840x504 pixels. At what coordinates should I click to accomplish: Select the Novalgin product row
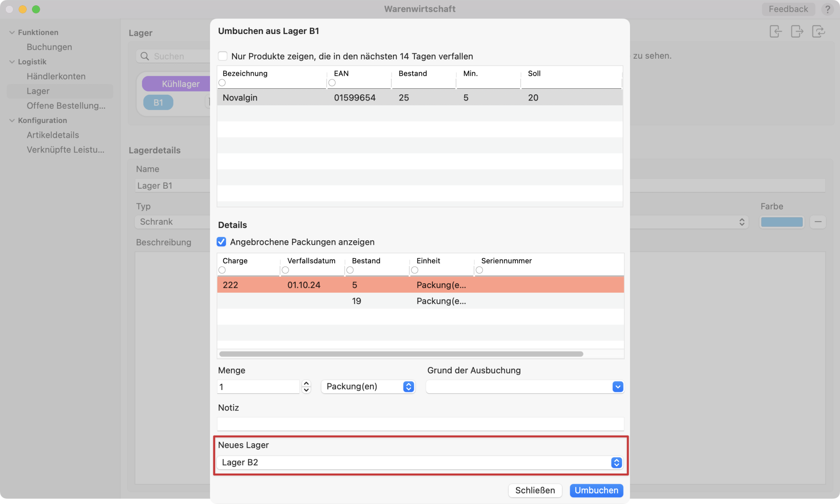(420, 98)
